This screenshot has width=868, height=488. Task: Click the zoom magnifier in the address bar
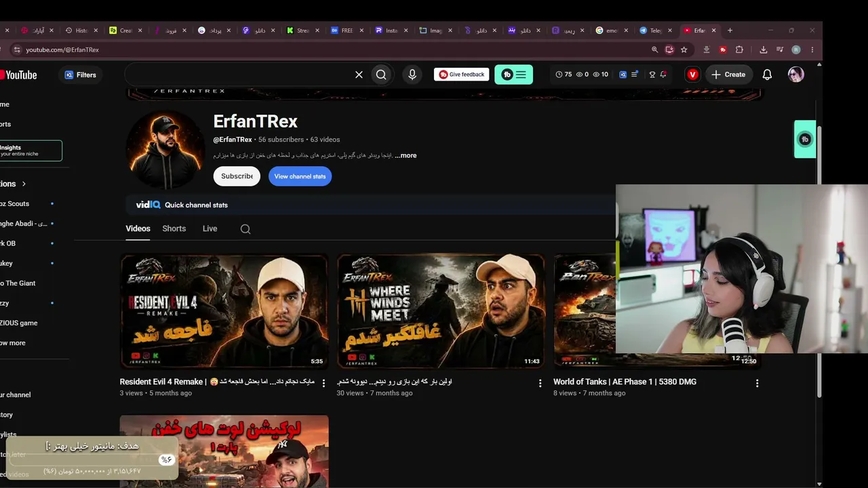[654, 49]
